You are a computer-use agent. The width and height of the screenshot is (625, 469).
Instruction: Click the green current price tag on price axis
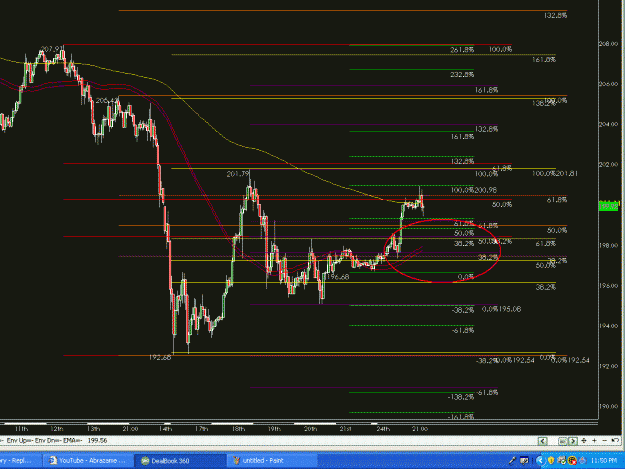(x=609, y=206)
